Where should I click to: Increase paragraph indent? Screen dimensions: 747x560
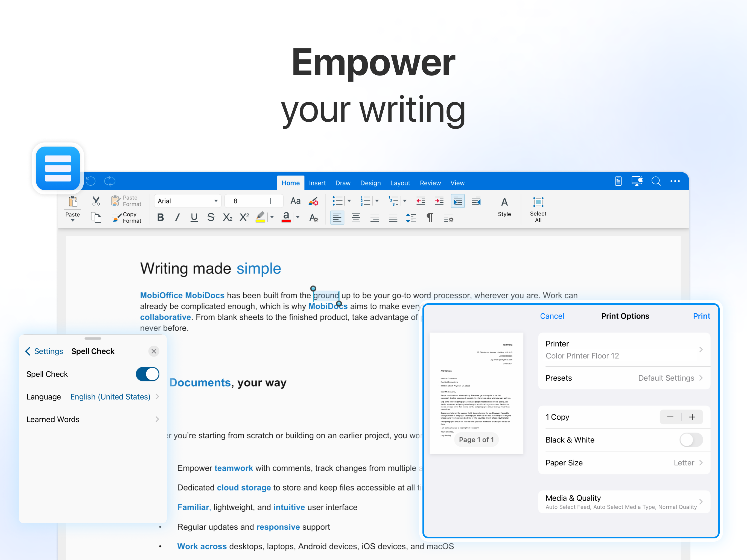tap(439, 201)
